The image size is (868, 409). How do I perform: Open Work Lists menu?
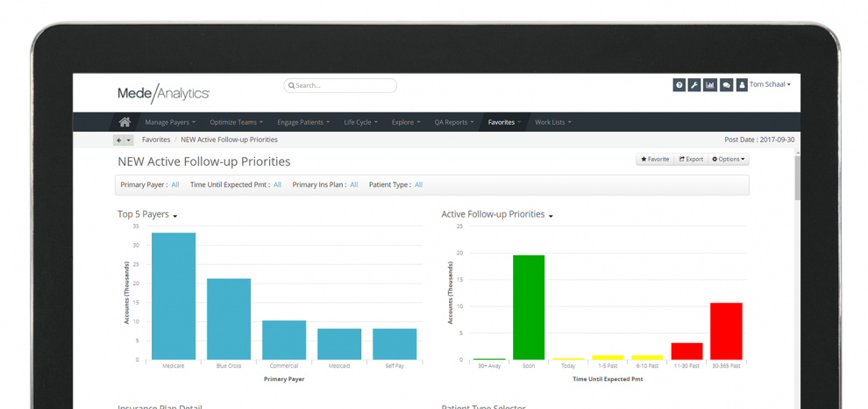tap(553, 123)
